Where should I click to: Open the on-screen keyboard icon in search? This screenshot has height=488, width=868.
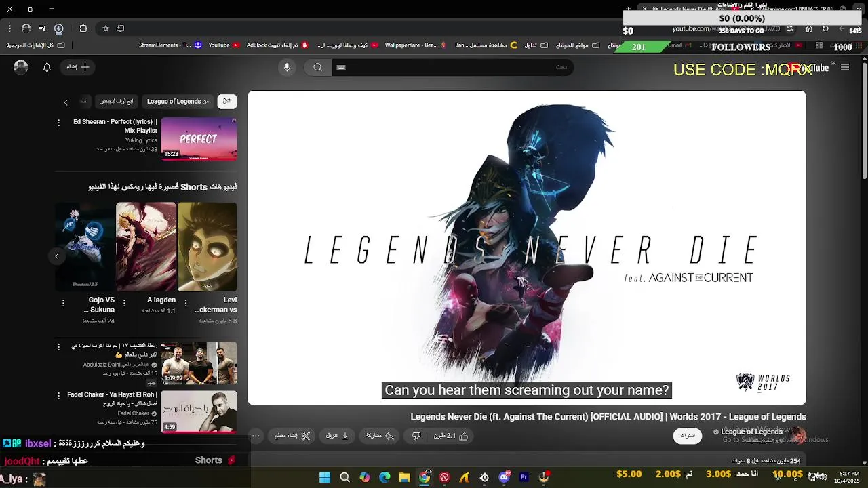click(x=341, y=67)
